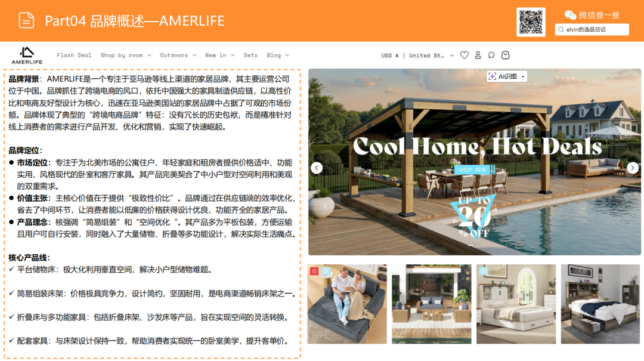Screen dimensions: 644x361
Task: Click the SHOP NOW button
Action: pos(473,169)
